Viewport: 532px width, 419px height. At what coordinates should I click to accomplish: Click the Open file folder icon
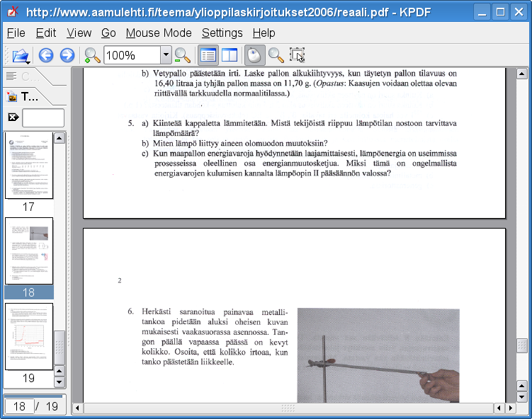pyautogui.click(x=21, y=55)
